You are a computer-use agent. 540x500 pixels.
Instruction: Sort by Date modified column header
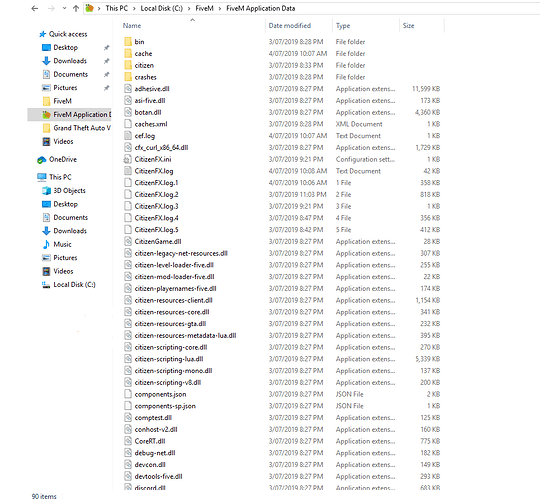click(x=290, y=26)
